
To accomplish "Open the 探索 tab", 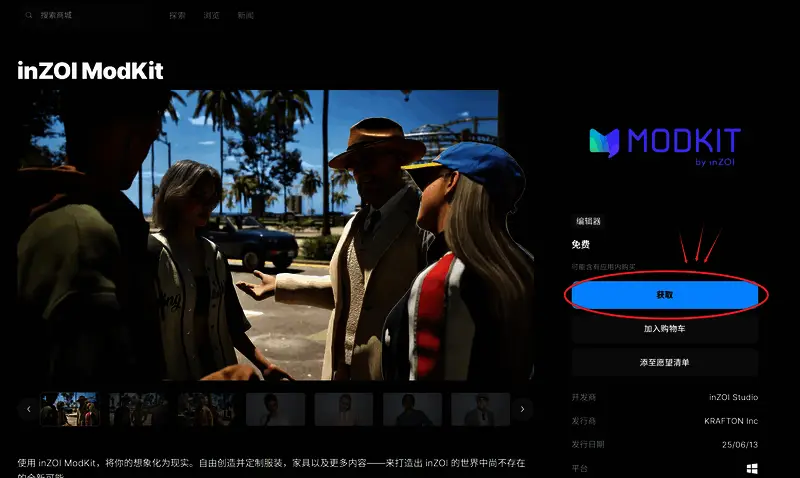I will pos(177,15).
